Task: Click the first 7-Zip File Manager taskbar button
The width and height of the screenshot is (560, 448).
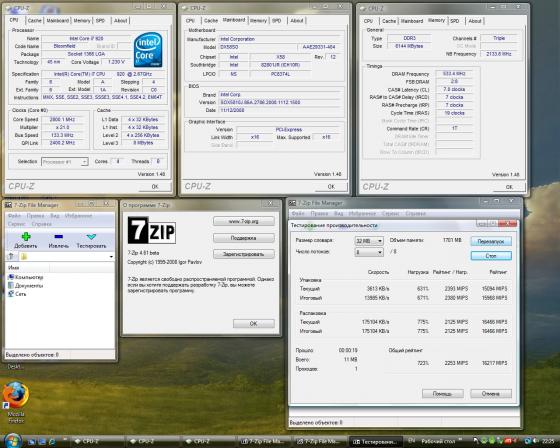Action: click(264, 442)
